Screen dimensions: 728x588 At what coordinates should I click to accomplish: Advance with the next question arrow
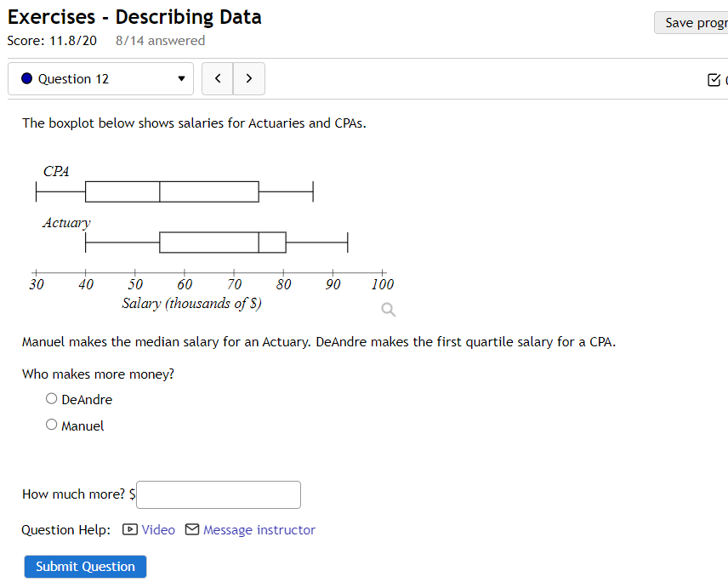tap(248, 78)
